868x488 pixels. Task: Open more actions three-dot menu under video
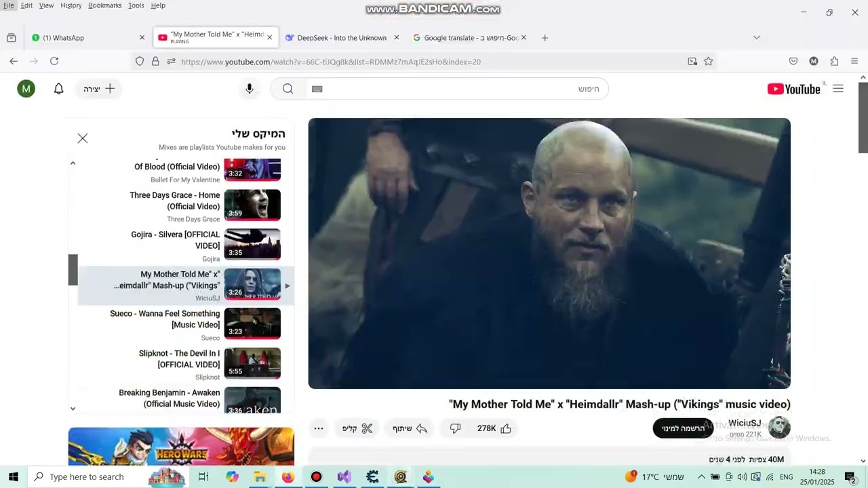tap(319, 428)
